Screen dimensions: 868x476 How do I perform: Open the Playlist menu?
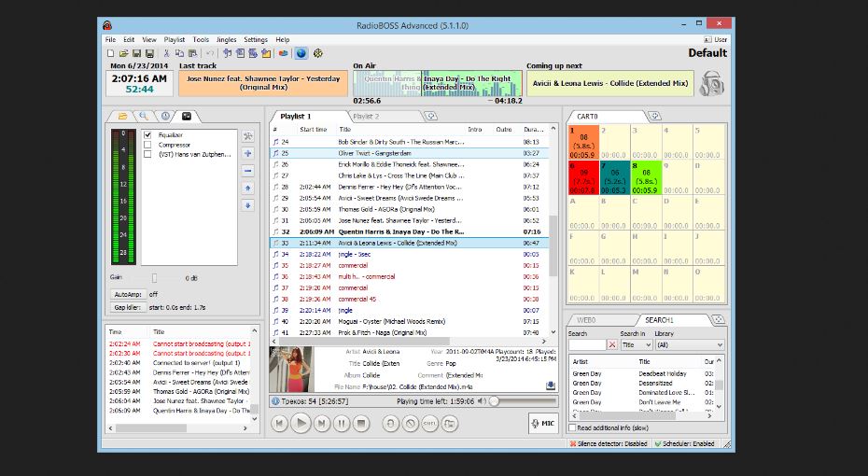point(175,40)
